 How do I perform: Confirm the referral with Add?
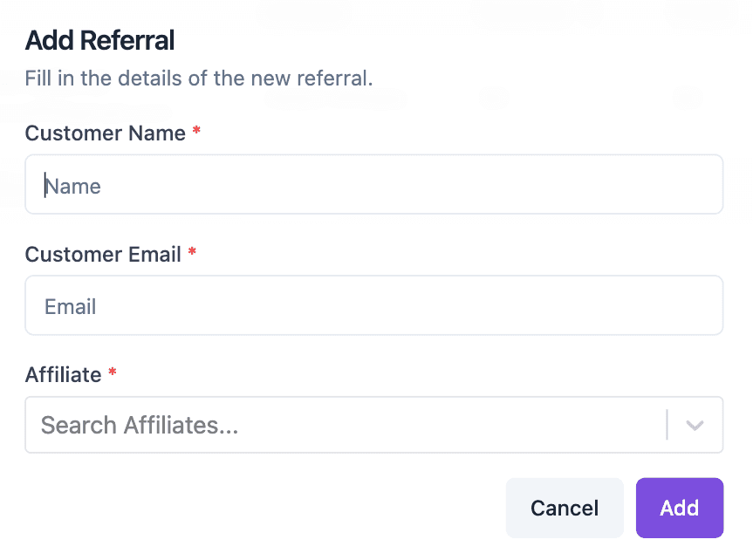point(680,508)
